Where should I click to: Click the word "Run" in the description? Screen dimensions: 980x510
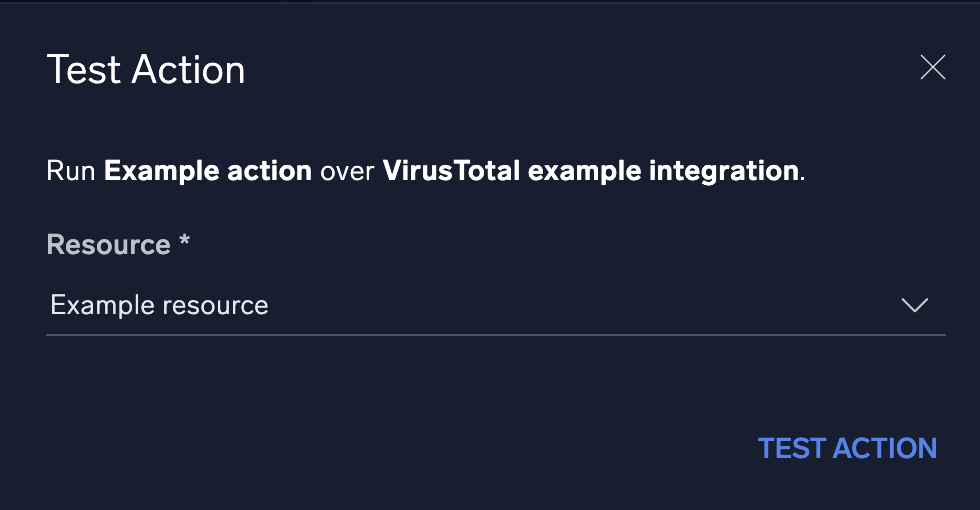71,171
